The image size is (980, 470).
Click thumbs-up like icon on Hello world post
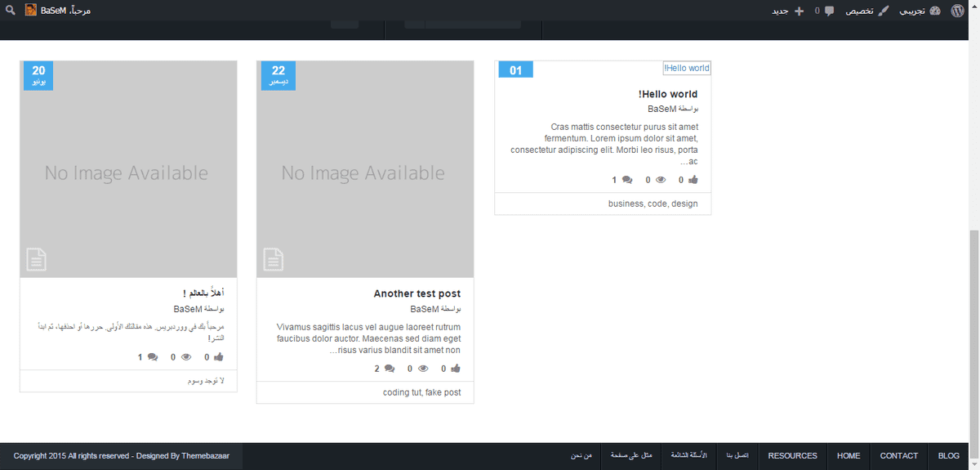click(693, 180)
